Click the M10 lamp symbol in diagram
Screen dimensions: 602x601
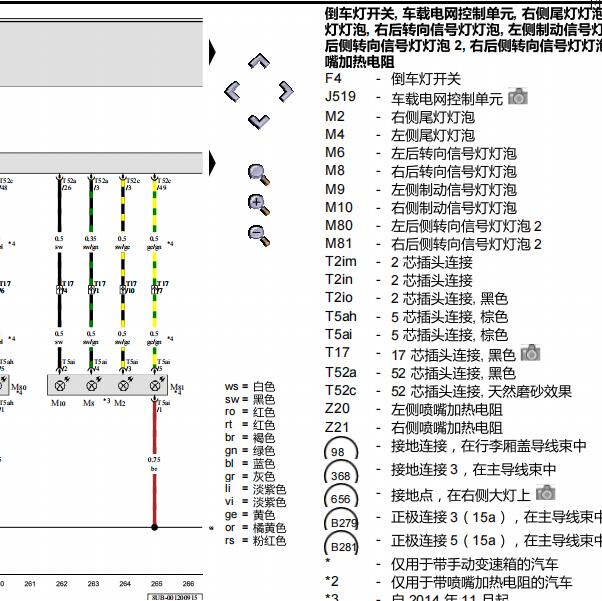click(61, 385)
